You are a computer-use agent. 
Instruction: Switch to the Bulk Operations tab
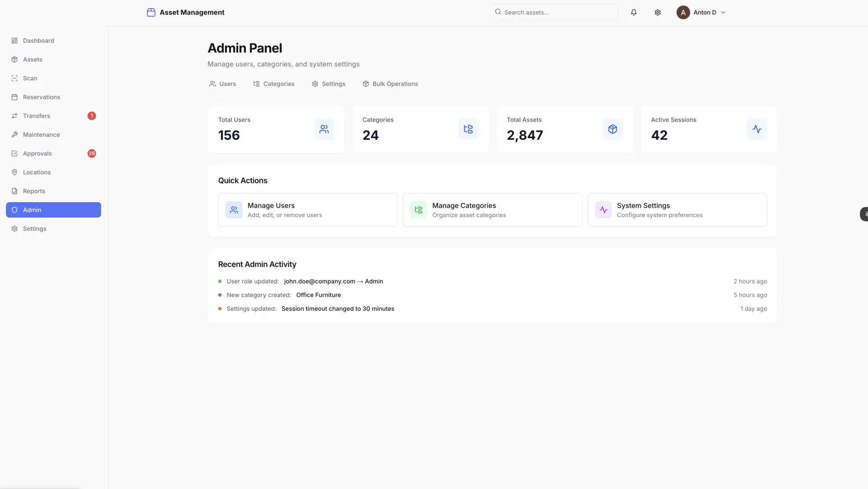click(390, 84)
